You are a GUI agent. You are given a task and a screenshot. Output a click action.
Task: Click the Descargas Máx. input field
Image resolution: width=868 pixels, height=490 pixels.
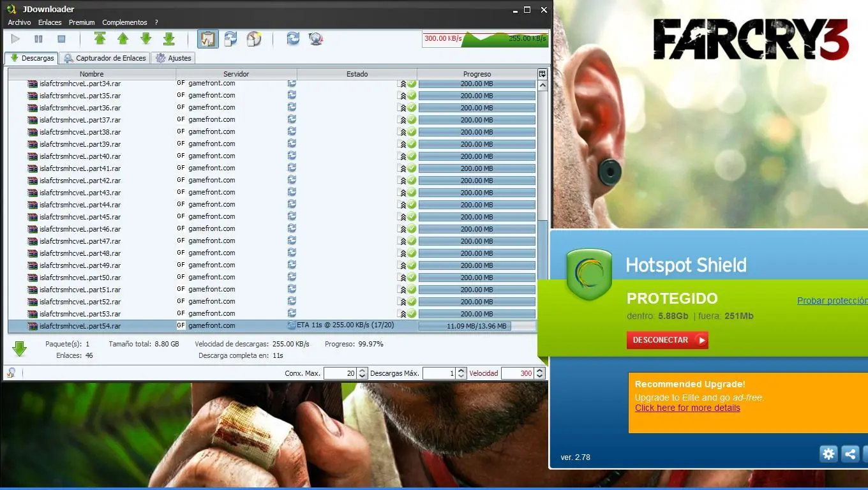(x=439, y=373)
